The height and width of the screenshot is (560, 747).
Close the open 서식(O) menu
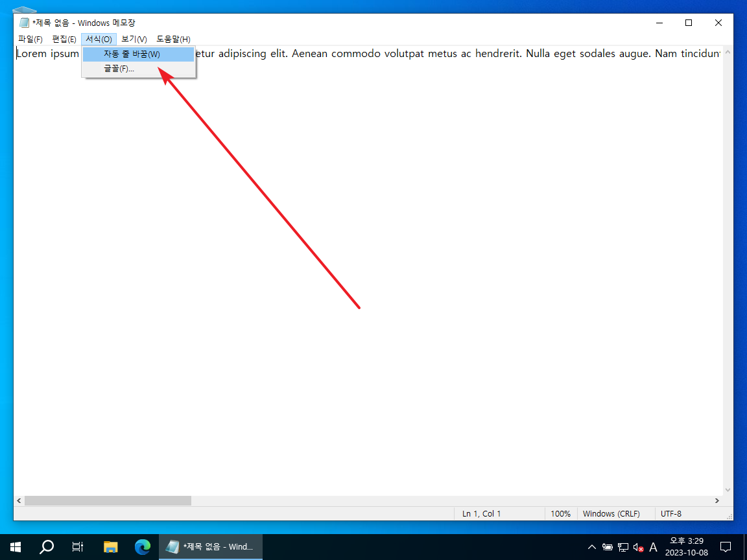pos(99,39)
